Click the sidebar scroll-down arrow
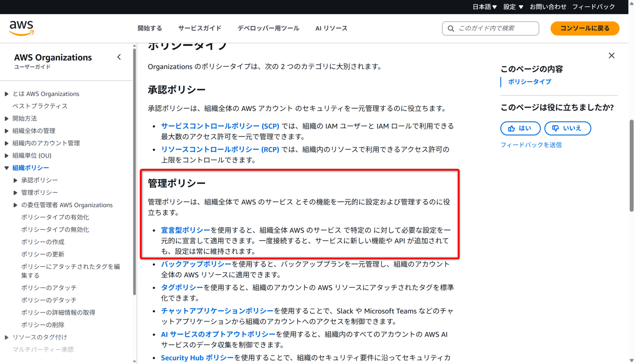635x364 pixels. pyautogui.click(x=135, y=361)
